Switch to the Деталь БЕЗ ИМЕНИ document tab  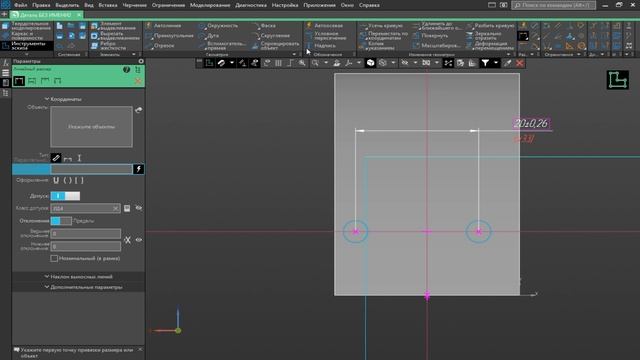pos(45,15)
